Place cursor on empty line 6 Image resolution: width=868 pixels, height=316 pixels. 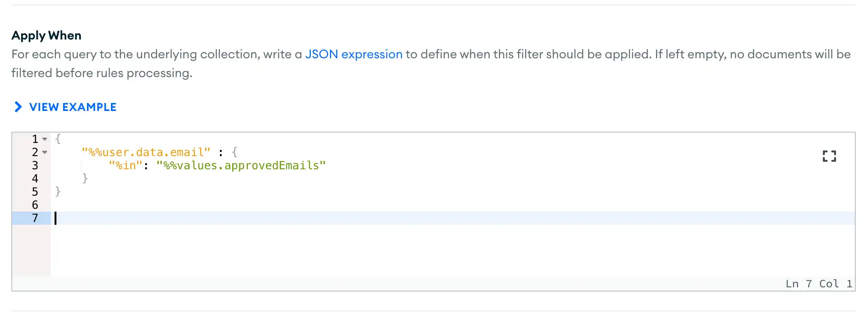click(x=188, y=205)
